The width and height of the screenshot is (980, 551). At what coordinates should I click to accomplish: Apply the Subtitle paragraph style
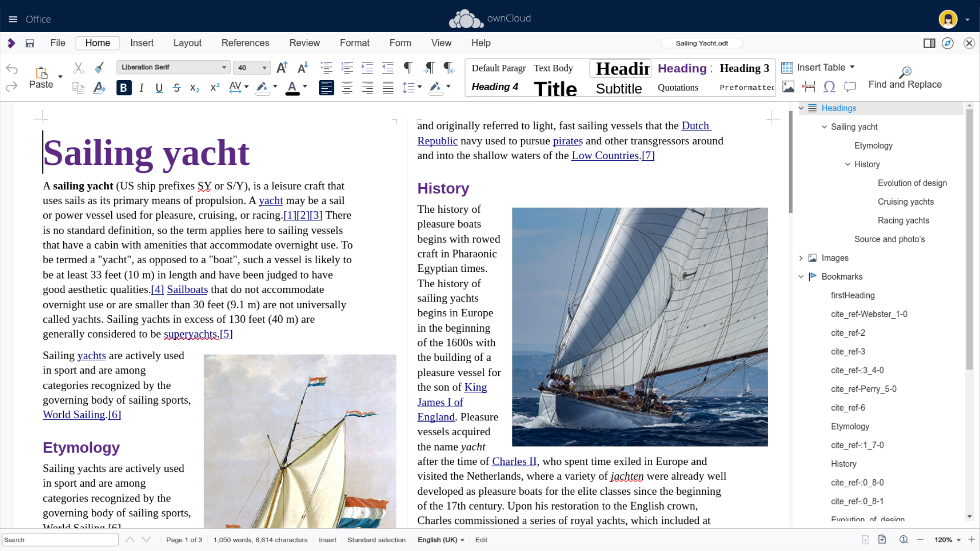(619, 89)
